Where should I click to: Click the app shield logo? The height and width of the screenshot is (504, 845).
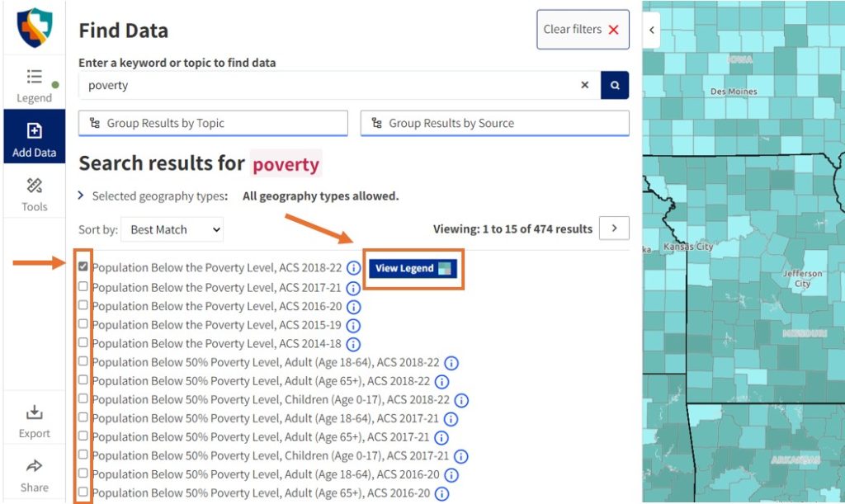point(34,27)
